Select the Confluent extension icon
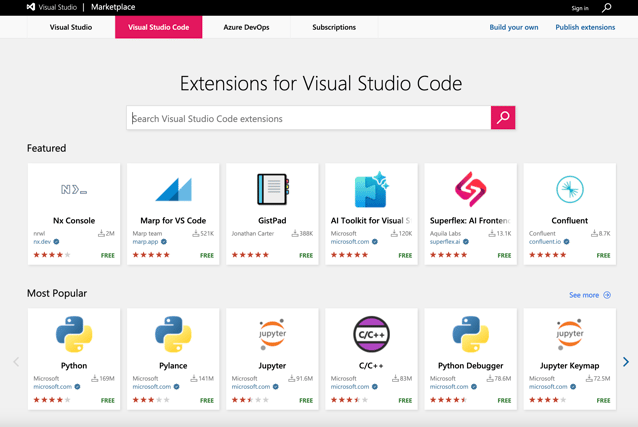The width and height of the screenshot is (638, 427). click(x=569, y=190)
